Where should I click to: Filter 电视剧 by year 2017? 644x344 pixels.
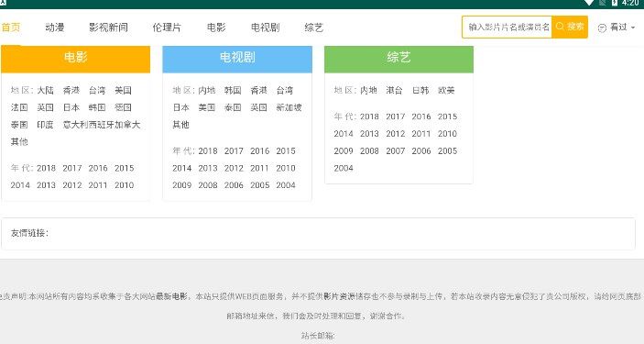234,151
